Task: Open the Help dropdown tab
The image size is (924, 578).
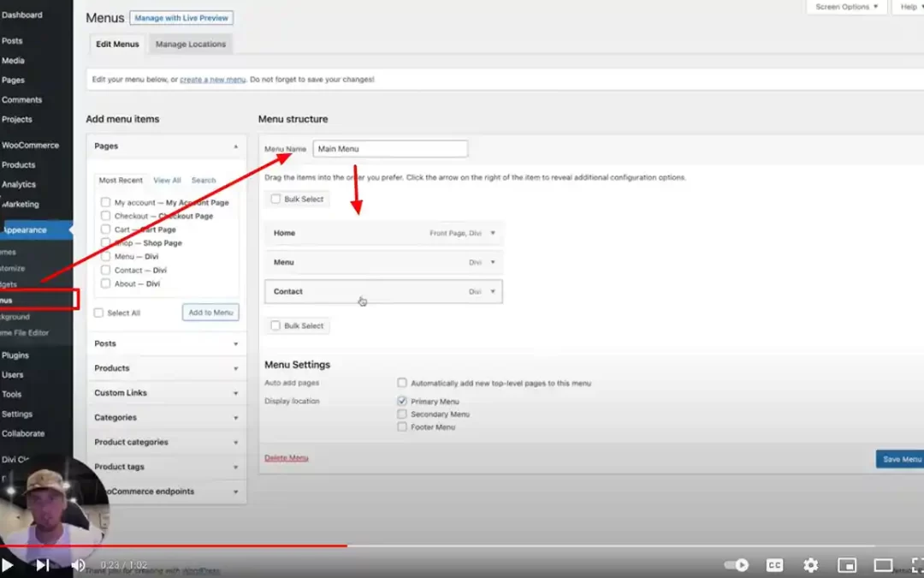Action: (909, 7)
